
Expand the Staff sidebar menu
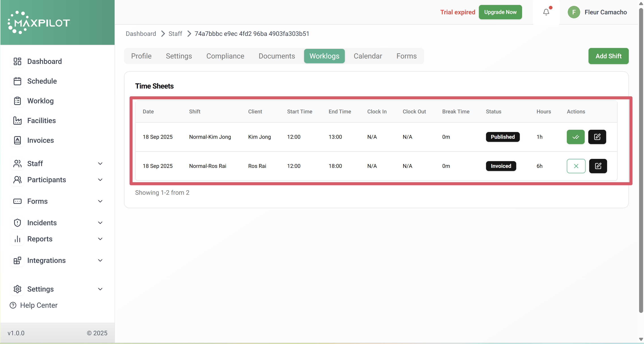tap(100, 164)
